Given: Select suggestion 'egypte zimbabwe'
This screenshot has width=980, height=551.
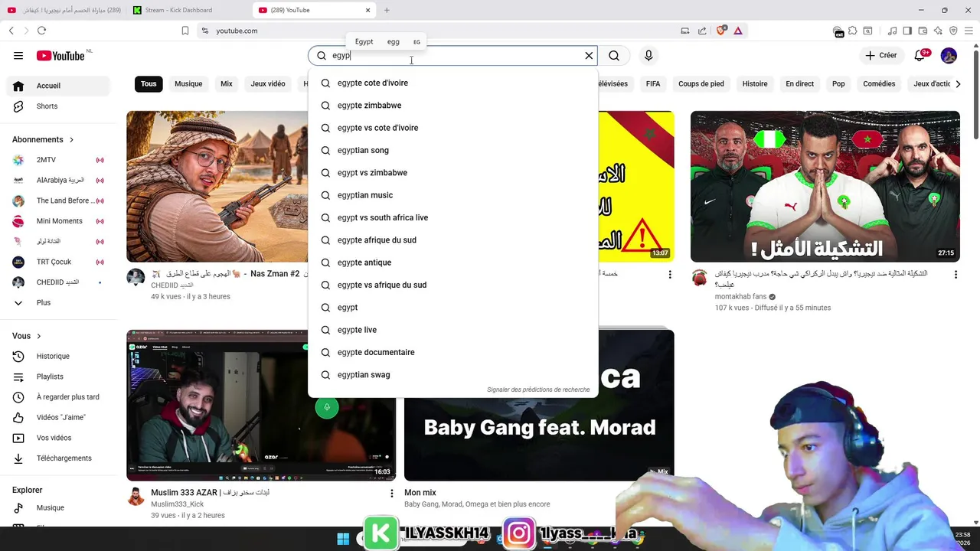Looking at the screenshot, I should pos(452,106).
